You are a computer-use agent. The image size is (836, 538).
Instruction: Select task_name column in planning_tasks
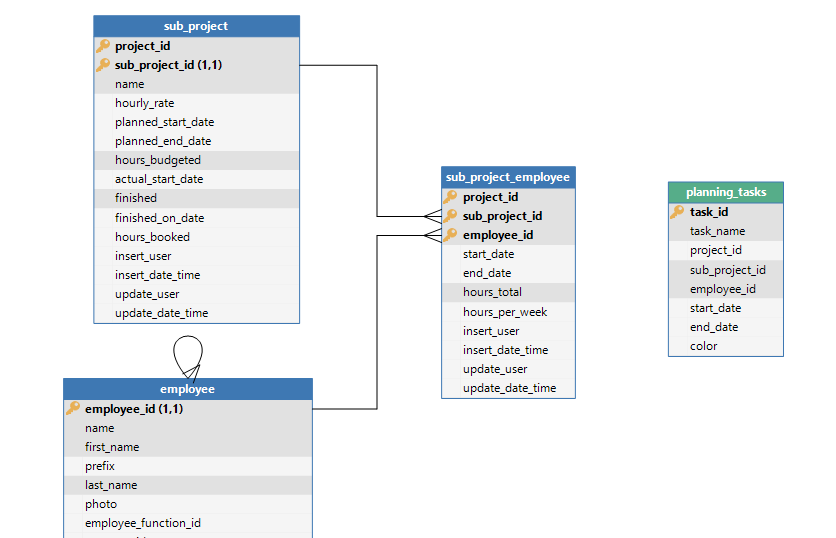tap(717, 231)
